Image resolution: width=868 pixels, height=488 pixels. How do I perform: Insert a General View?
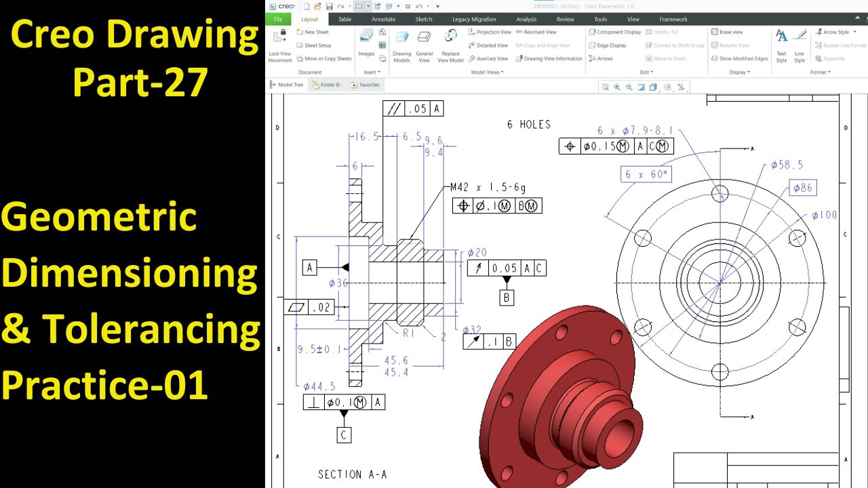point(425,46)
